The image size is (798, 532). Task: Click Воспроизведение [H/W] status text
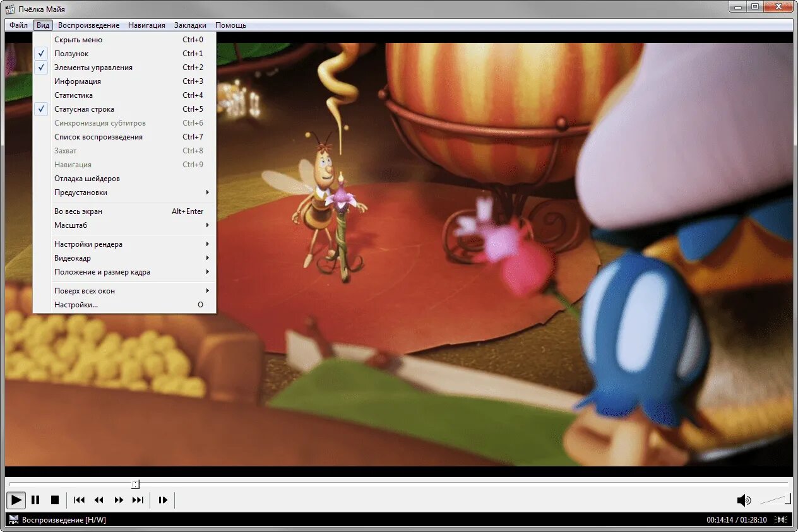click(64, 520)
